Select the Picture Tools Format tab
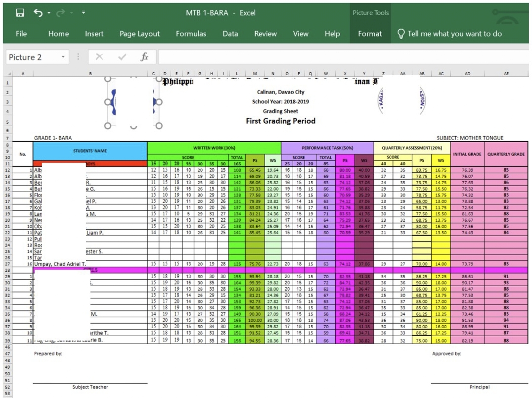This screenshot has width=532, height=398. [x=370, y=34]
